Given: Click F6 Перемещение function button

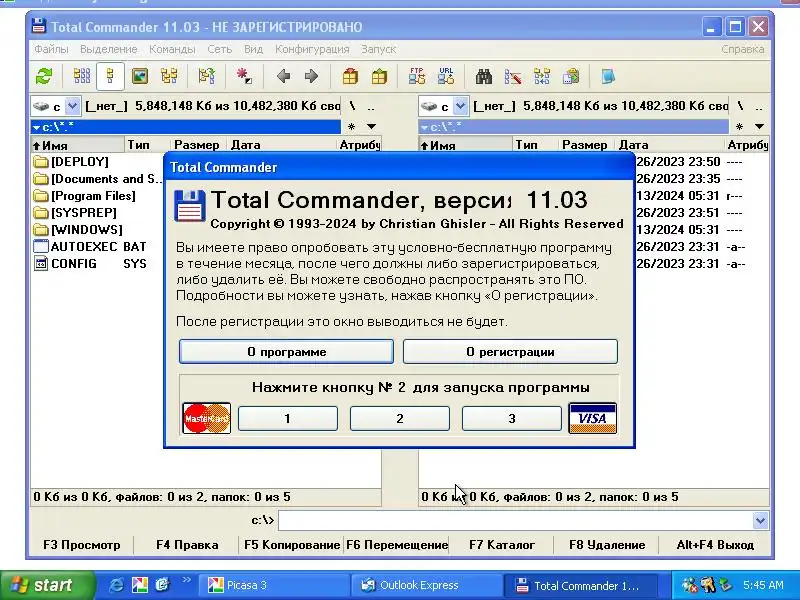Looking at the screenshot, I should (x=397, y=545).
